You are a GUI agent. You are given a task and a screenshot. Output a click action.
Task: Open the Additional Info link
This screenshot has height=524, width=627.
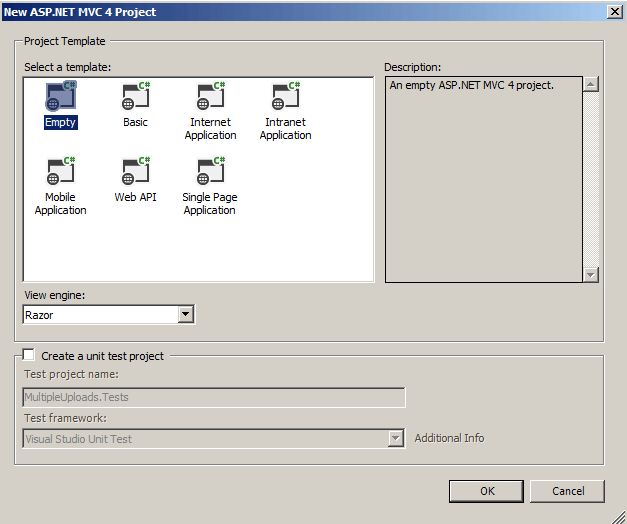(449, 438)
